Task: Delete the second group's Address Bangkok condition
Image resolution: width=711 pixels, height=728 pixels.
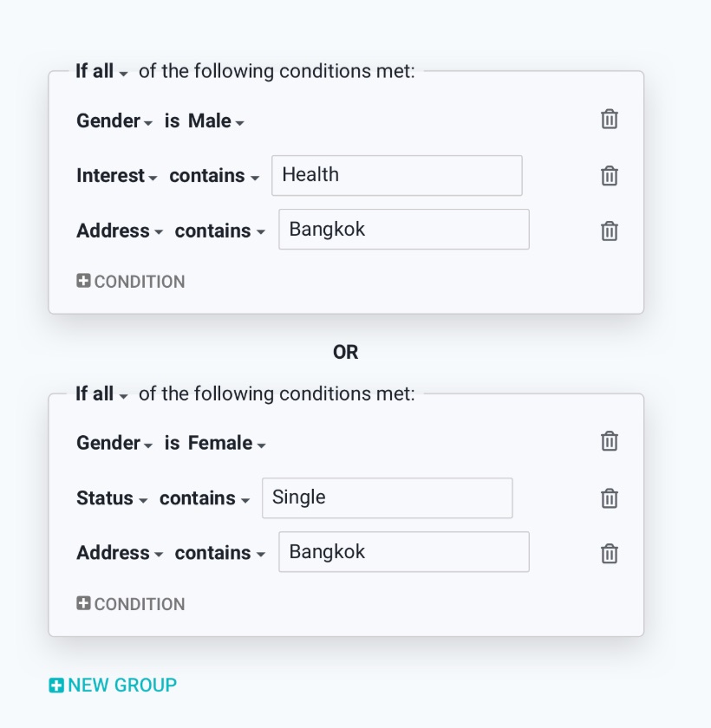Action: [610, 553]
